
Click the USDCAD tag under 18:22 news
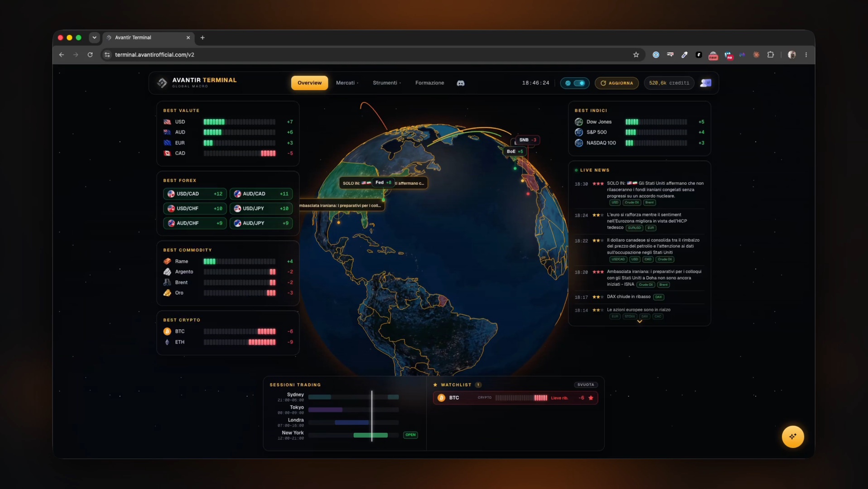click(618, 259)
